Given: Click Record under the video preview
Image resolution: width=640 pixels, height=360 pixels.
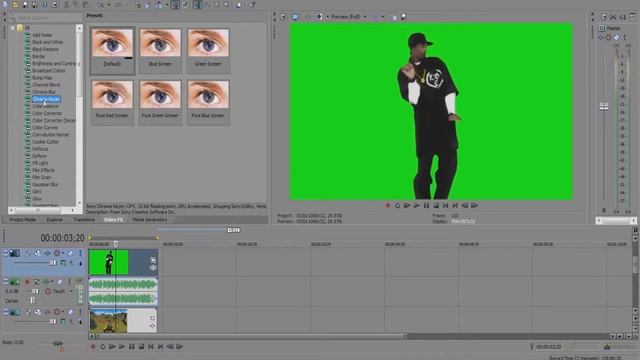Looking at the screenshot, I should tap(388, 205).
